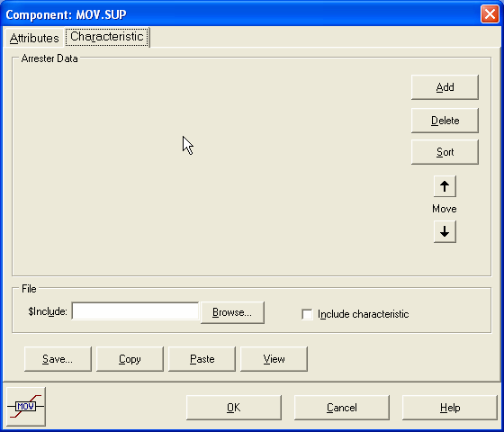
Task: Enable the Include characteristic checkbox
Action: [x=307, y=314]
